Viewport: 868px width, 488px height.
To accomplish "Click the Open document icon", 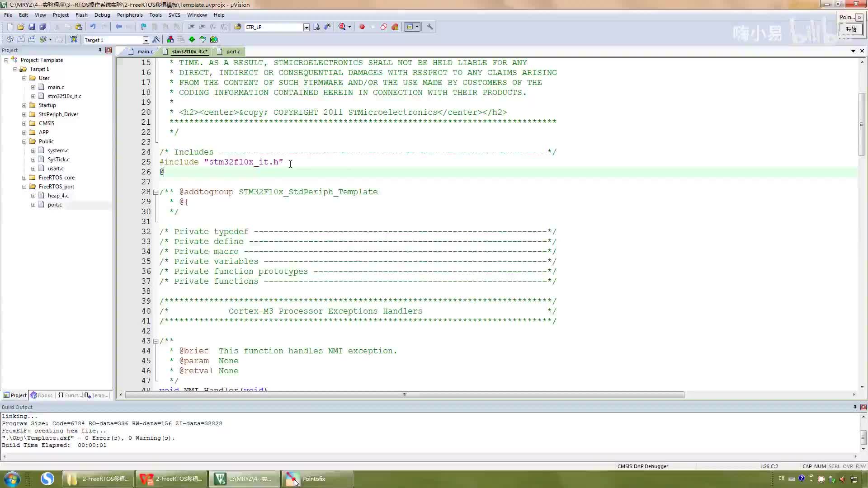I will (x=21, y=27).
